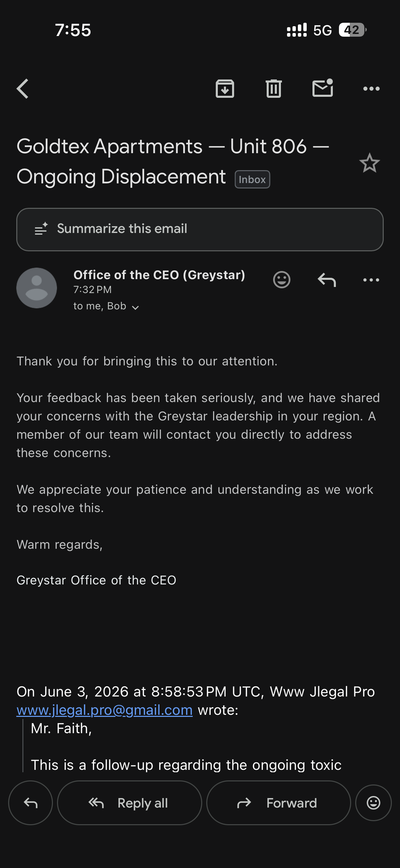Choose Reply all in the bottom bar
400x868 pixels.
click(x=130, y=803)
